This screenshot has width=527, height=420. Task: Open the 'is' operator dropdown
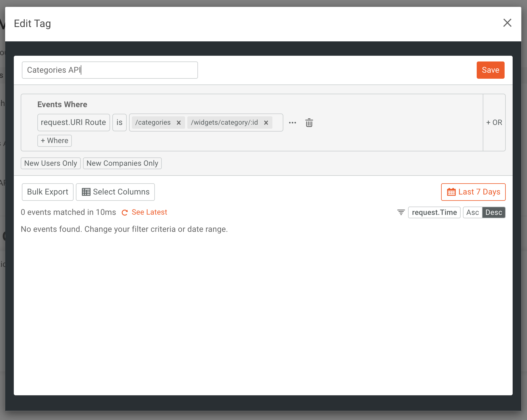119,122
